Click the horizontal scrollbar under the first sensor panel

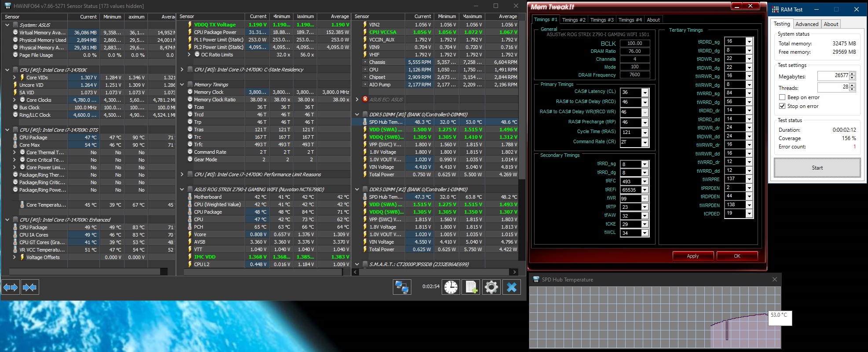[84, 271]
